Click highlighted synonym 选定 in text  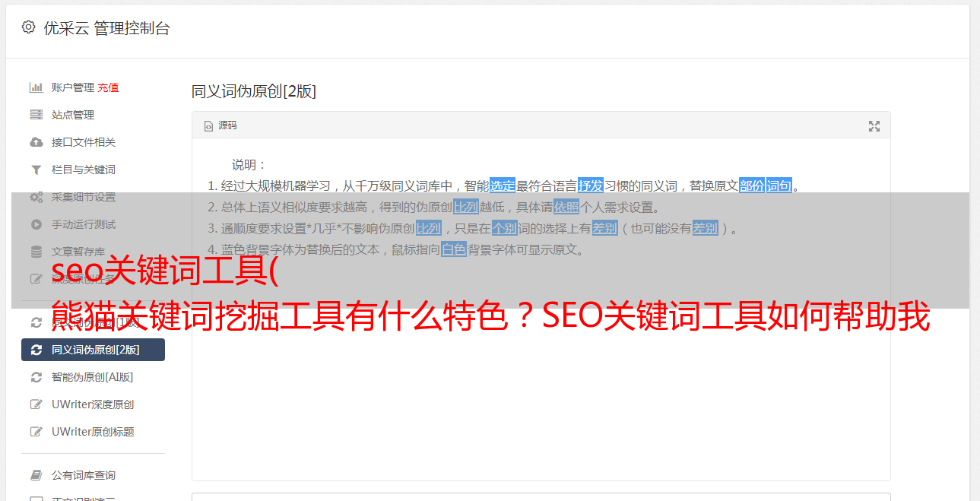[x=503, y=185]
